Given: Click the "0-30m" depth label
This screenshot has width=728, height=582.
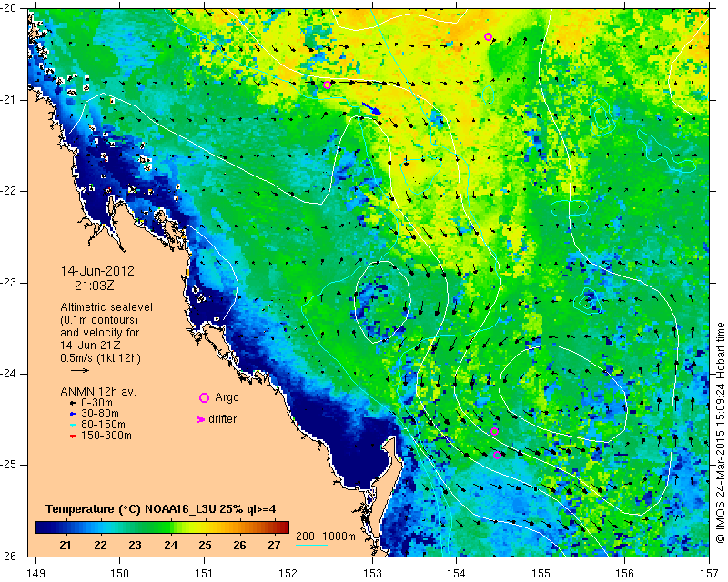Looking at the screenshot, I should coord(96,403).
